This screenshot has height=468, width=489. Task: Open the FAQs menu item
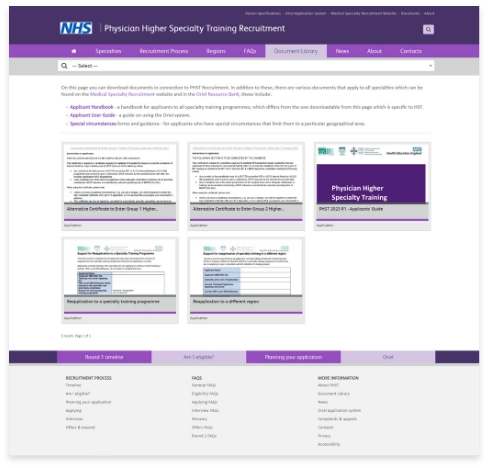point(250,51)
